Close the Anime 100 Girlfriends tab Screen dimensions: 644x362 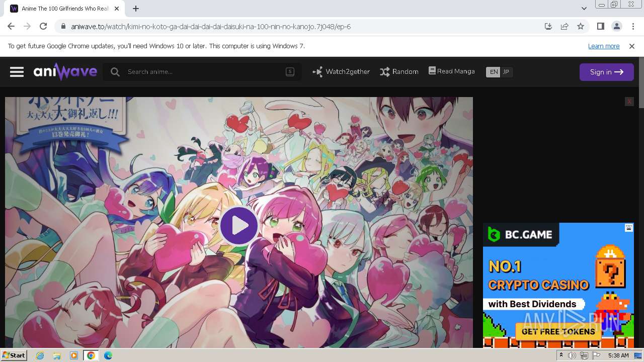point(117,9)
